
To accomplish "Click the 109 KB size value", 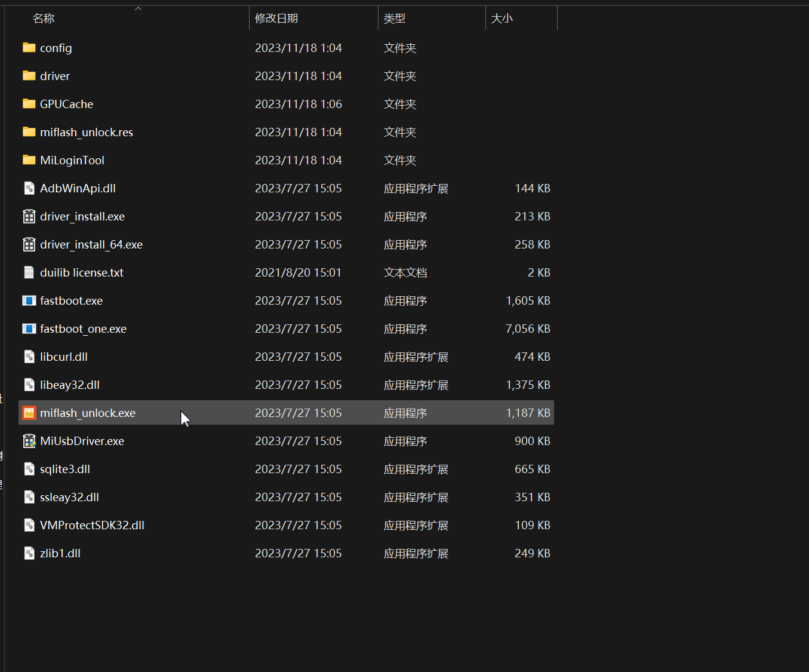I will pyautogui.click(x=533, y=525).
